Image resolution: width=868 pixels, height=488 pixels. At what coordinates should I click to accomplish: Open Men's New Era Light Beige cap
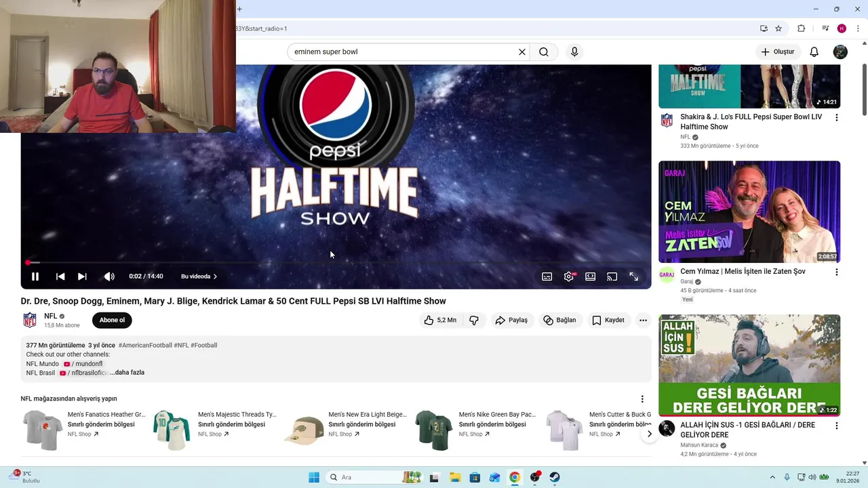(x=344, y=430)
